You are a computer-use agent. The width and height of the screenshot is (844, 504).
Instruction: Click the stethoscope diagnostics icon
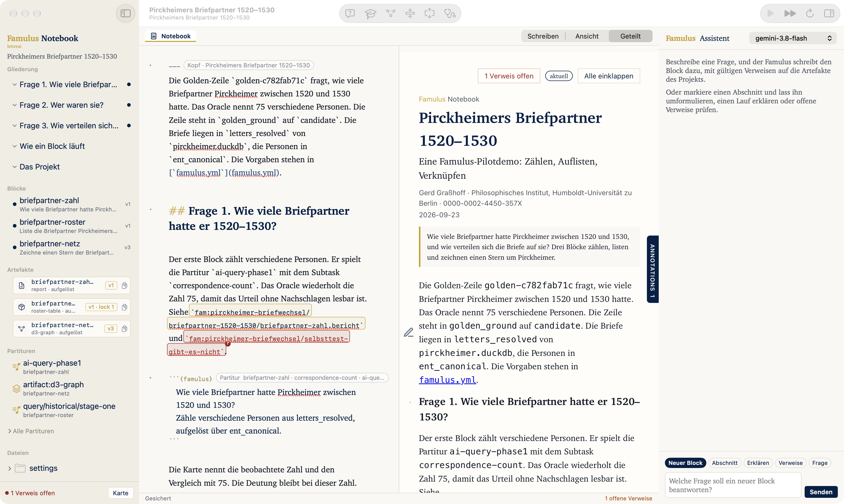pyautogui.click(x=450, y=14)
